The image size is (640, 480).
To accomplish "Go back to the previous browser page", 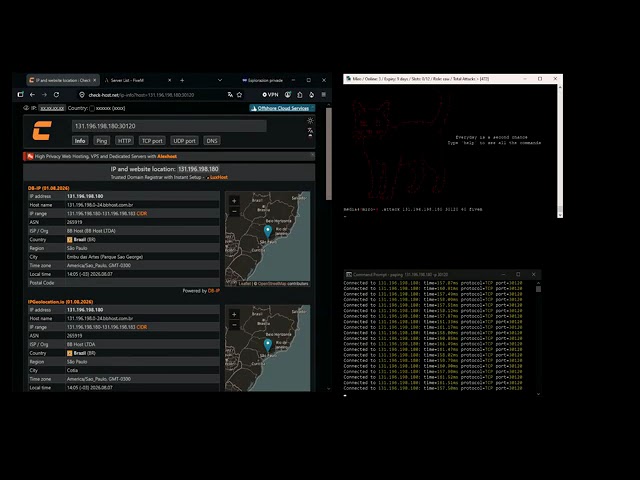I will click(x=32, y=95).
